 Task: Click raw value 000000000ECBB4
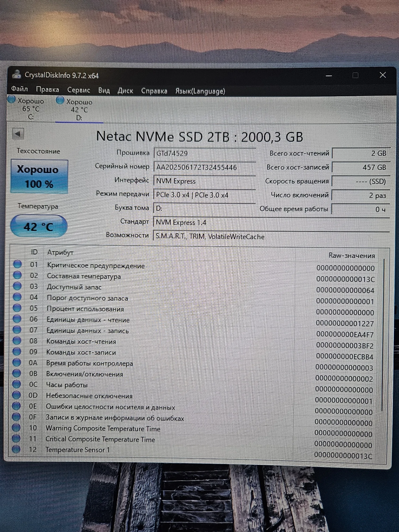(344, 356)
